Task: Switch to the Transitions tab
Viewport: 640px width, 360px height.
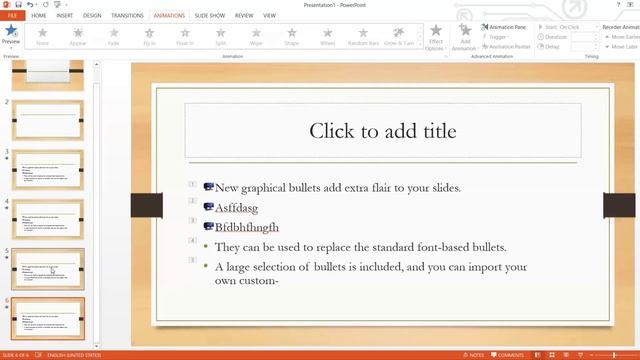Action: tap(127, 16)
